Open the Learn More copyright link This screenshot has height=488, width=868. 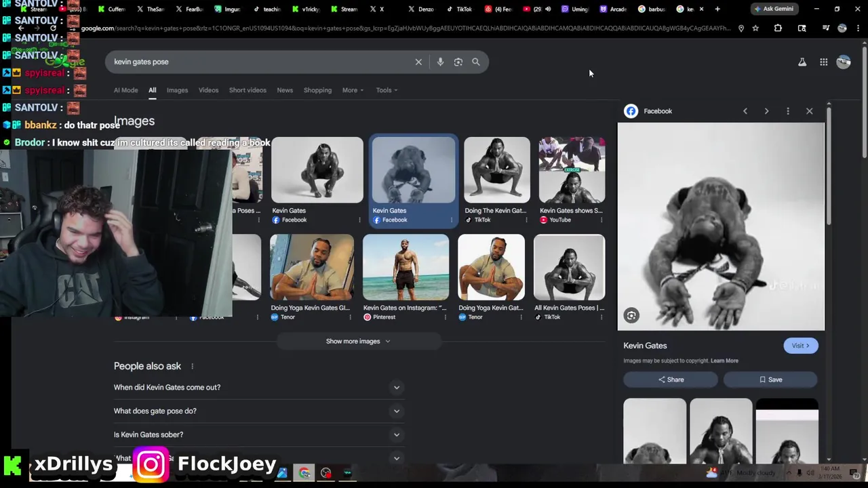pos(724,361)
